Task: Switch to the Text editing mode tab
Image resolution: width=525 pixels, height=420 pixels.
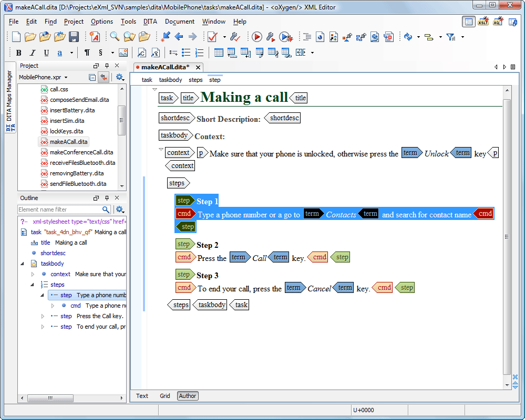Action: 142,396
